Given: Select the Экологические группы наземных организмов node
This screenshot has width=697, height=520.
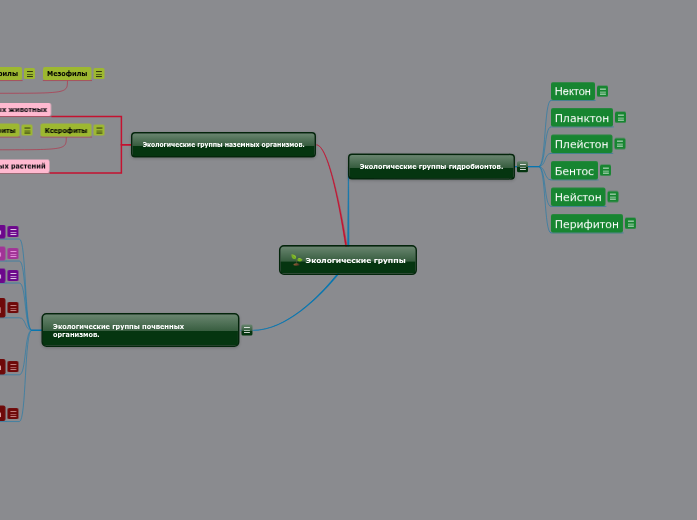Looking at the screenshot, I should [x=223, y=144].
